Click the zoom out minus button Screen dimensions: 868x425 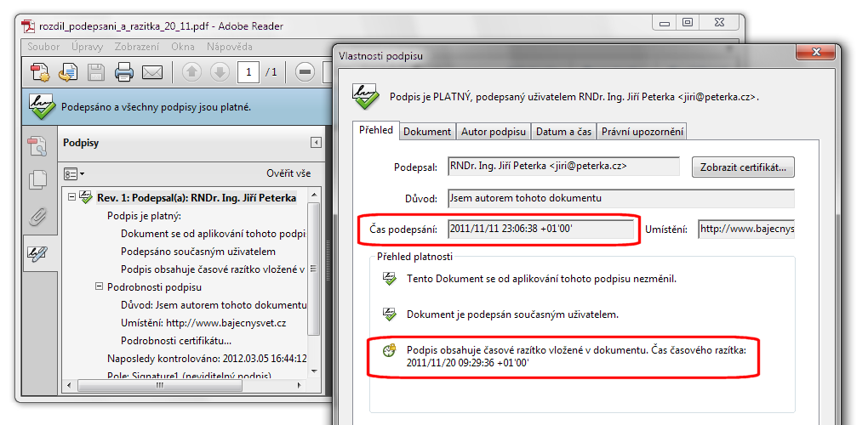click(x=305, y=72)
